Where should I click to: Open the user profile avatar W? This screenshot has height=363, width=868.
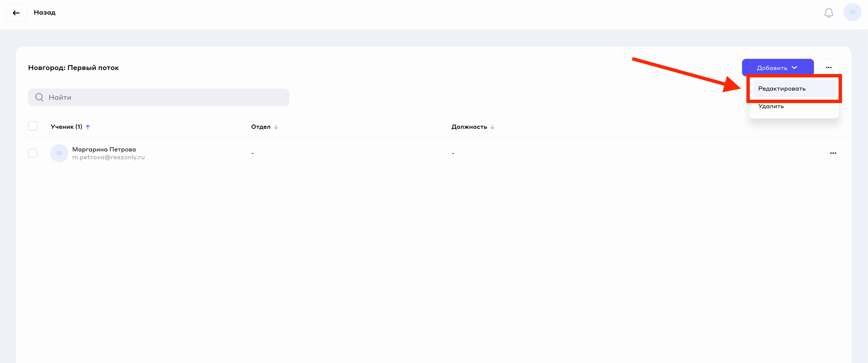852,13
